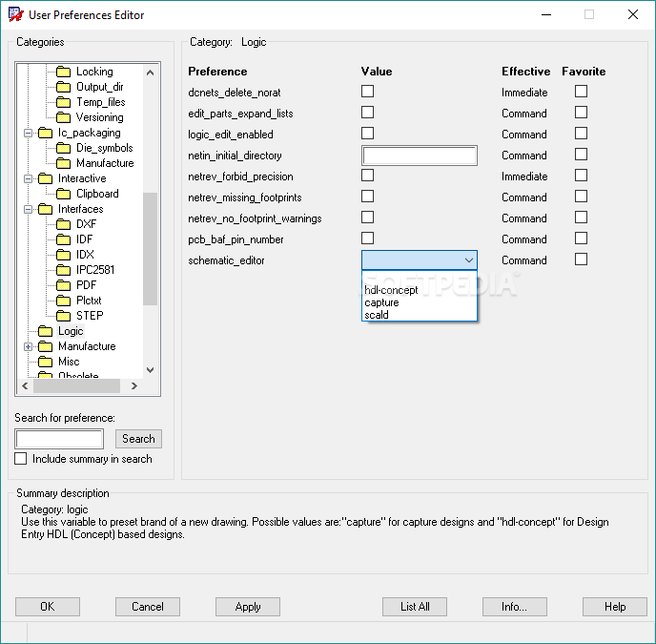Click the Search for preference text field
The height and width of the screenshot is (644, 656).
pos(59,439)
